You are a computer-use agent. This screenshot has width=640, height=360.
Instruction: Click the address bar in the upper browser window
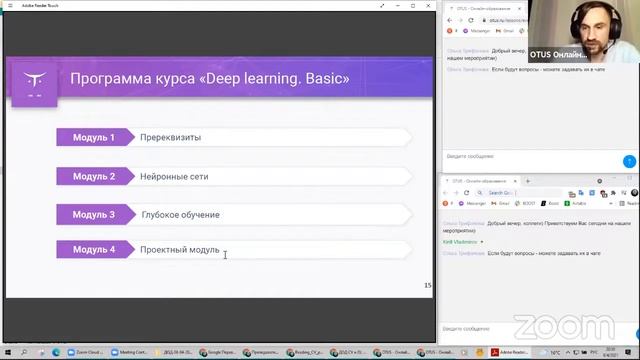pos(504,20)
